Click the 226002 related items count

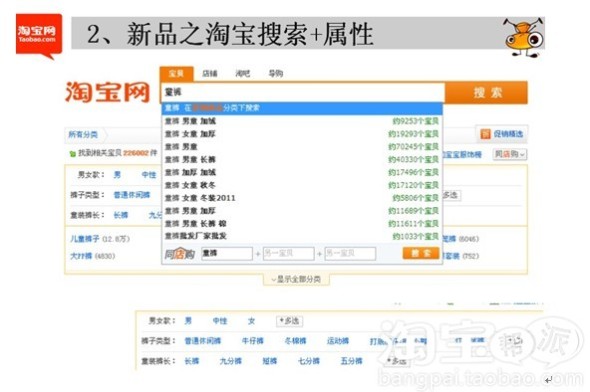(x=136, y=153)
